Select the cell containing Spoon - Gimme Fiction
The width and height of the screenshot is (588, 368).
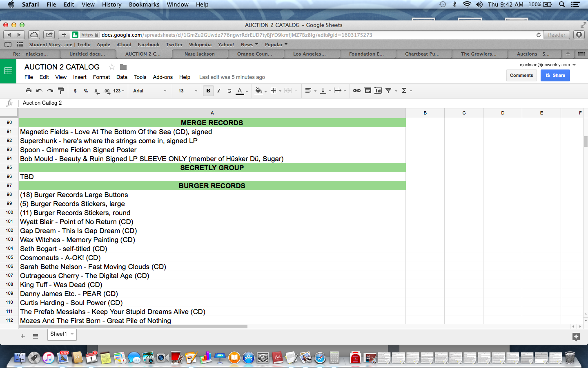(x=212, y=150)
